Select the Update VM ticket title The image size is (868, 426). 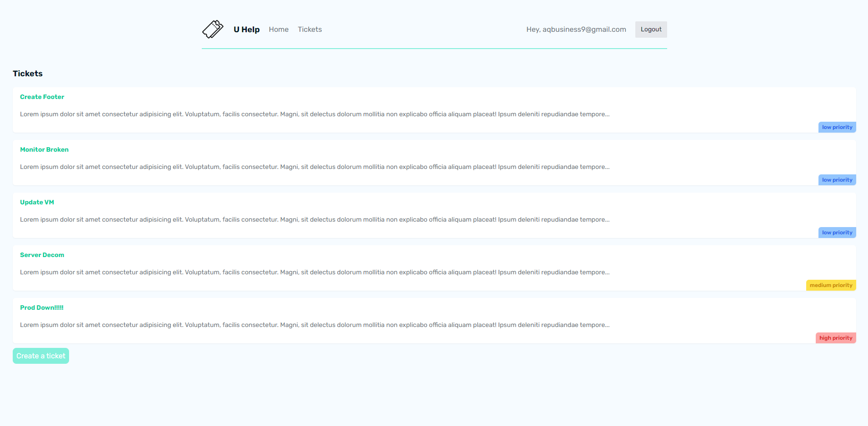tap(37, 202)
